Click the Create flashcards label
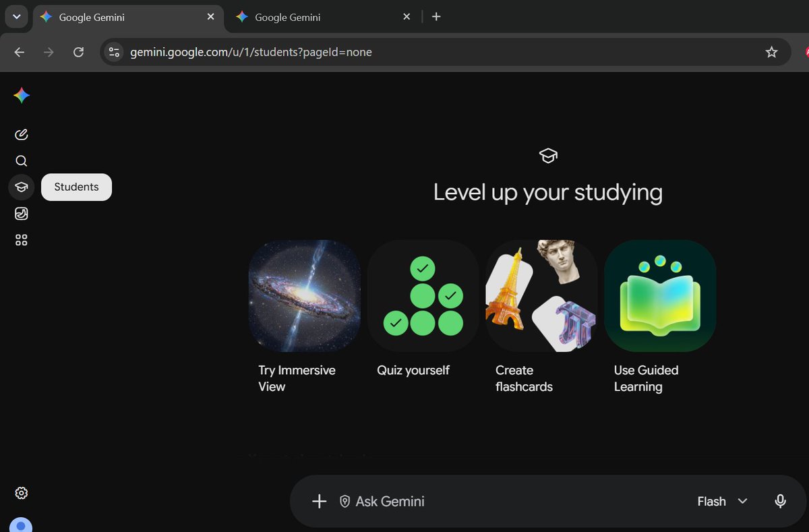 click(524, 378)
